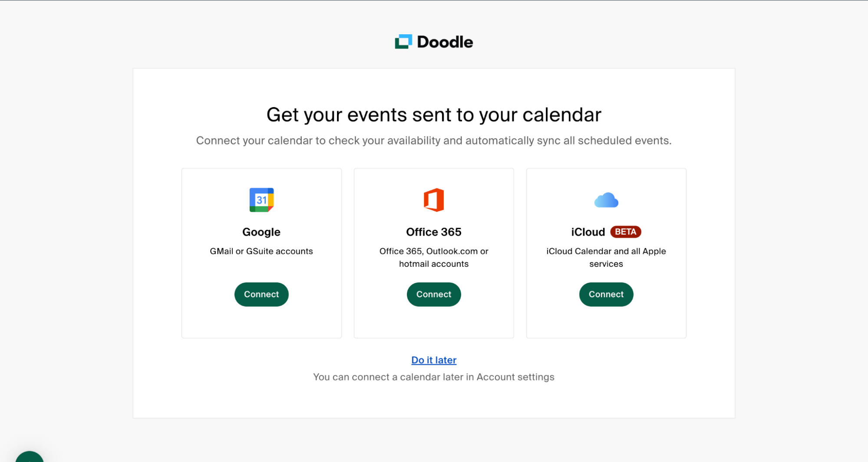Click the 'Get your events sent' headline
The width and height of the screenshot is (868, 462).
click(434, 115)
